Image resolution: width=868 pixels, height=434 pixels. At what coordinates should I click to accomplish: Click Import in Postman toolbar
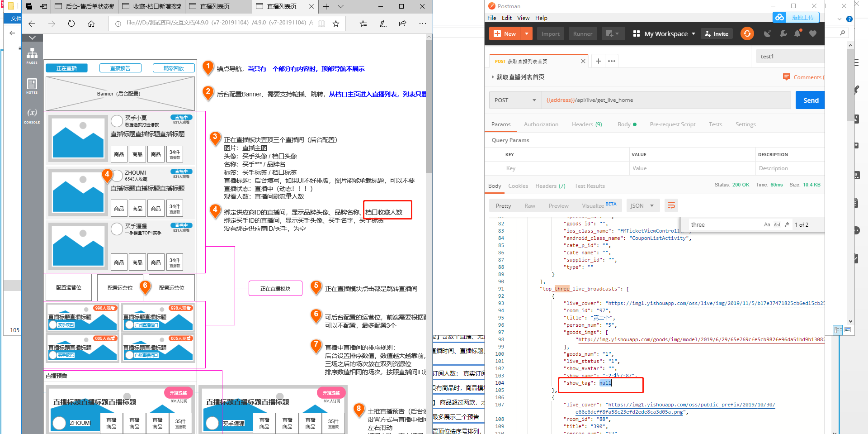pos(550,33)
